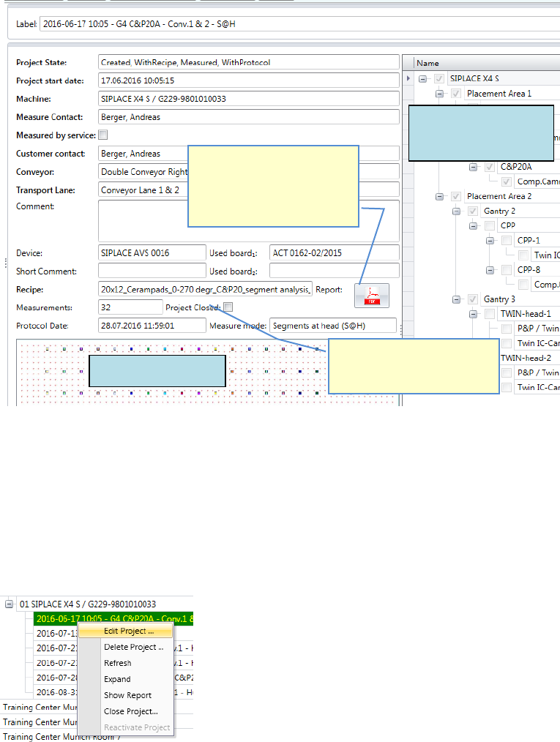
Task: Click the Label text field
Action: coord(299,23)
